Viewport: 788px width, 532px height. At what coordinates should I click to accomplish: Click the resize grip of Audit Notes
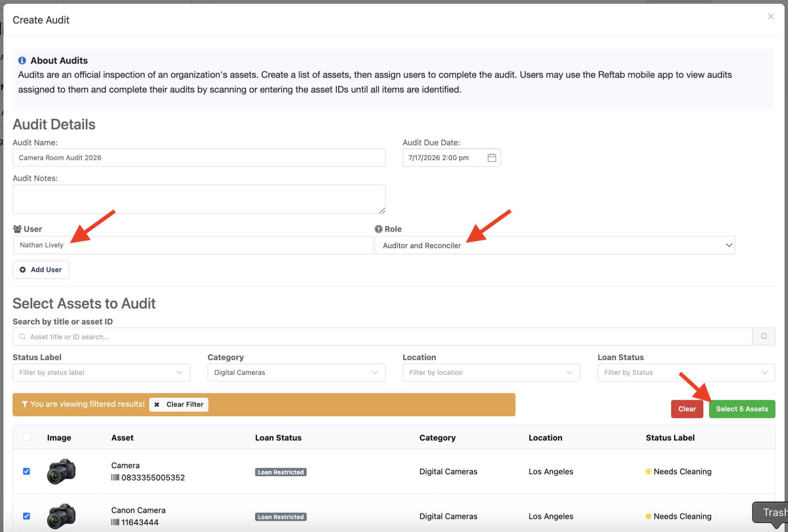pyautogui.click(x=382, y=210)
